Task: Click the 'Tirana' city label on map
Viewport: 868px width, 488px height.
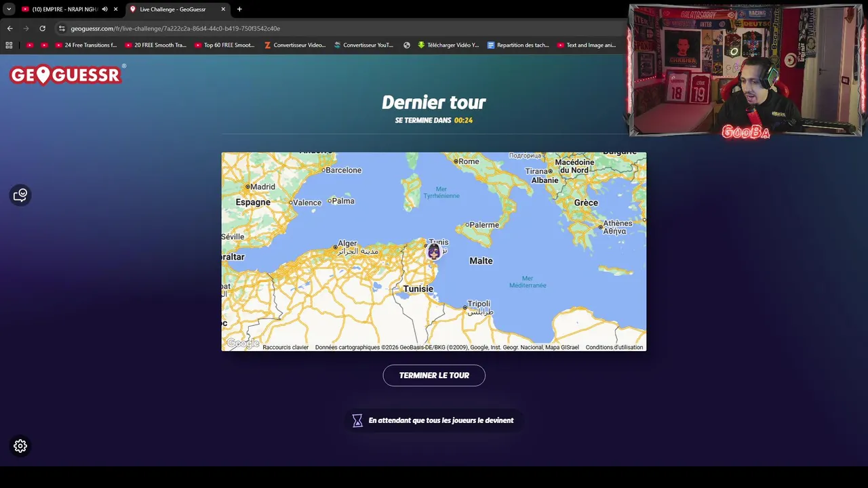Action: (x=536, y=171)
